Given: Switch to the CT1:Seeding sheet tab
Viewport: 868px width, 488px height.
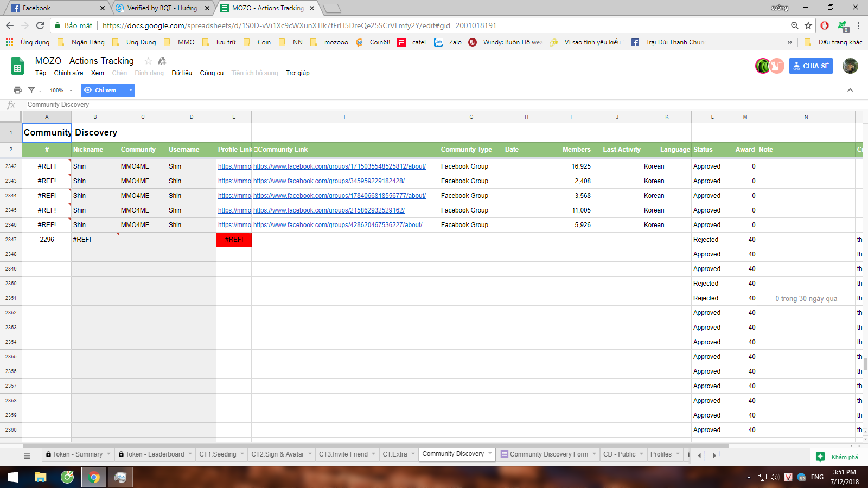Looking at the screenshot, I should (218, 454).
